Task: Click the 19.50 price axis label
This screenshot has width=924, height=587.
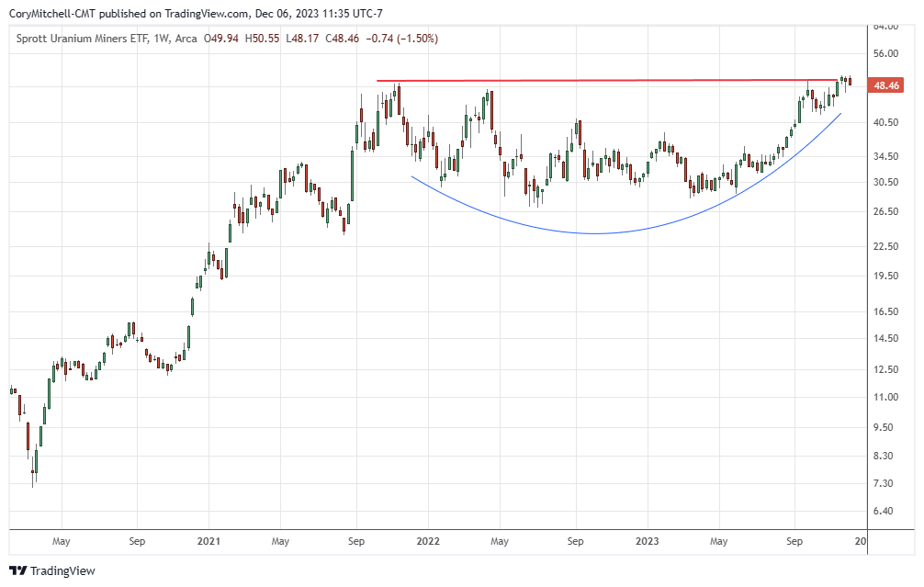Action: pyautogui.click(x=885, y=276)
